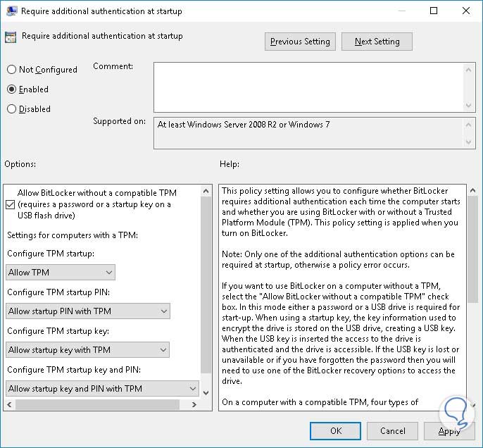Screen dimensions: 483x448
Task: Open the Configure TPM startup dropdown
Action: (x=61, y=273)
